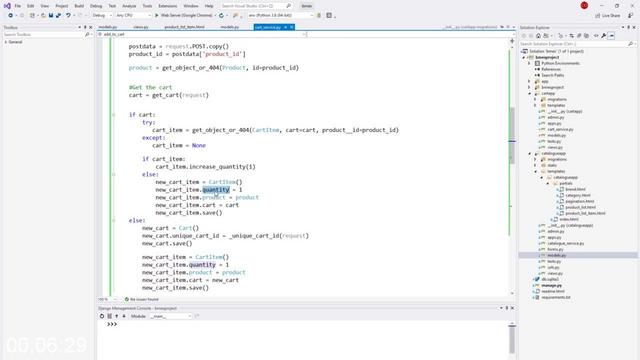The image size is (640, 360).
Task: Toggle Preview Selected Items in Solution Explorer
Action: click(611, 36)
